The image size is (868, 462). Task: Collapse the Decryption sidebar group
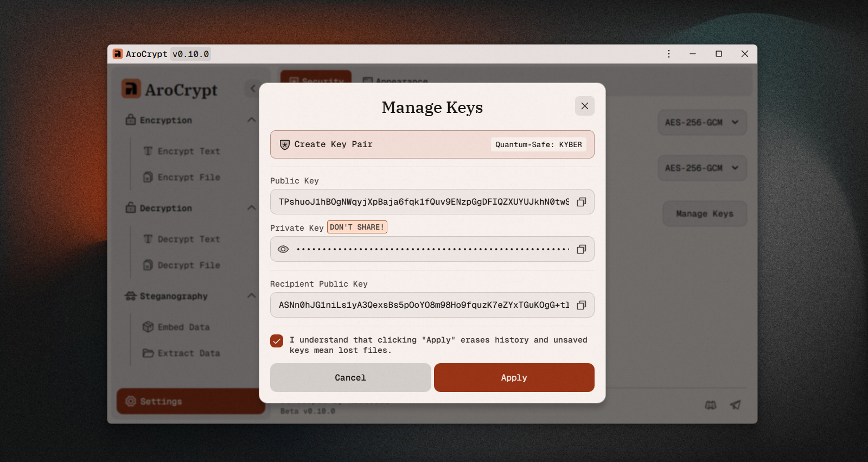click(x=251, y=208)
